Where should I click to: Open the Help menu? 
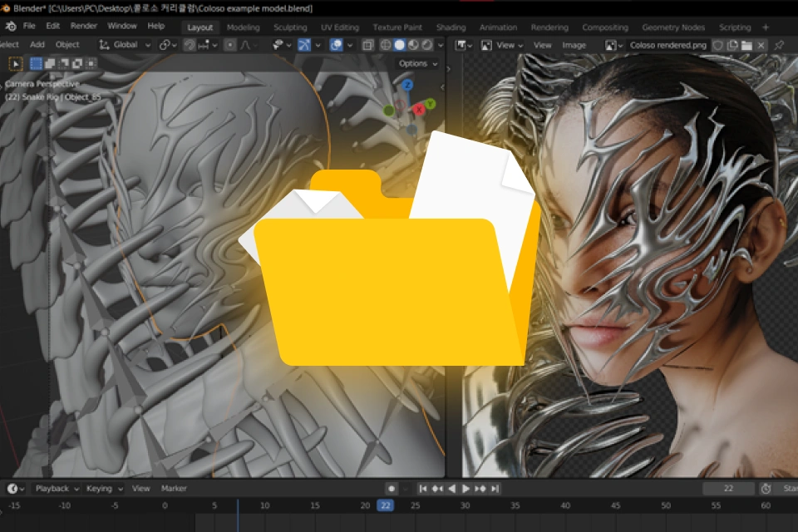pos(156,26)
